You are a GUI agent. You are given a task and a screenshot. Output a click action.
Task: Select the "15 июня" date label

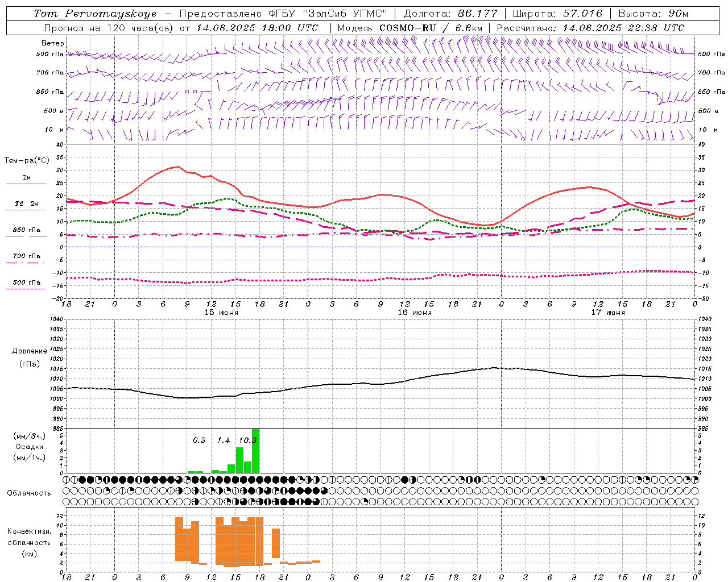point(221,313)
